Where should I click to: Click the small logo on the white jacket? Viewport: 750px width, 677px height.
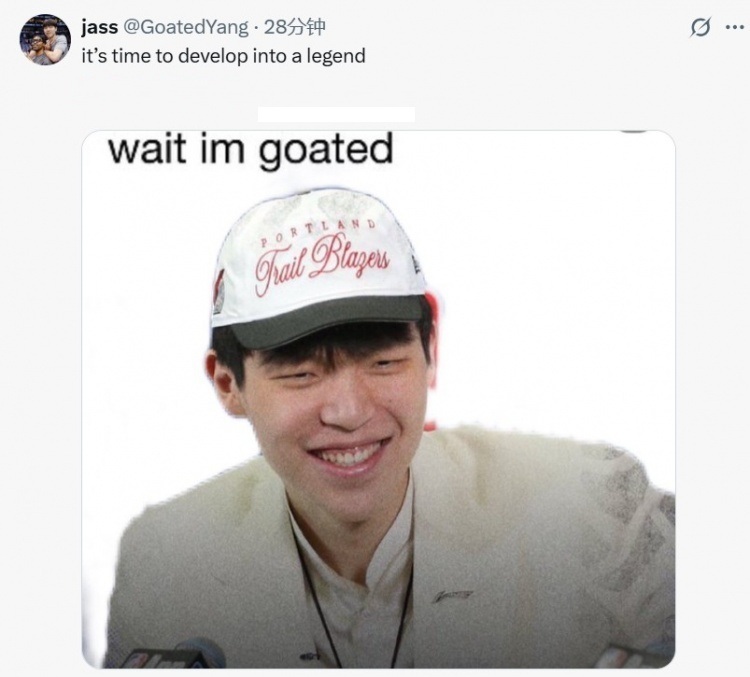click(x=452, y=596)
